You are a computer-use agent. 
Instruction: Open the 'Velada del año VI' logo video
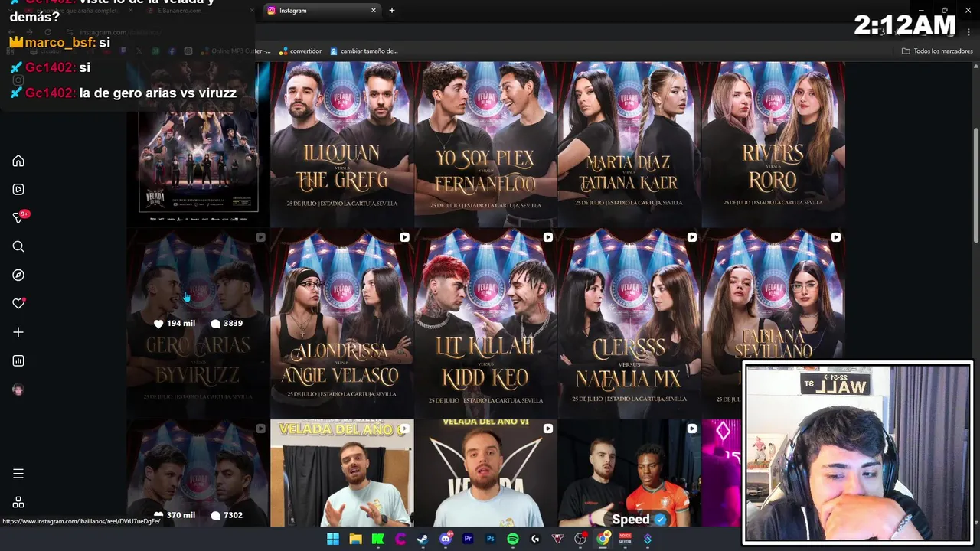pyautogui.click(x=485, y=473)
